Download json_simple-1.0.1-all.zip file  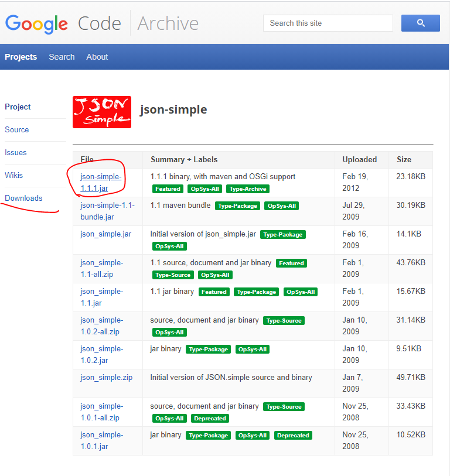pos(101,412)
